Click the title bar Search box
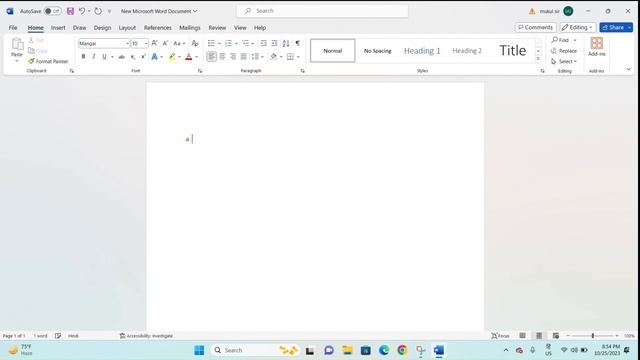 (322, 11)
